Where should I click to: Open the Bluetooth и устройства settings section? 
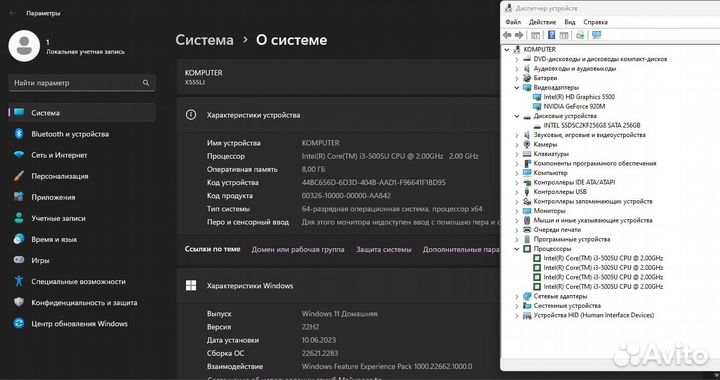82,134
